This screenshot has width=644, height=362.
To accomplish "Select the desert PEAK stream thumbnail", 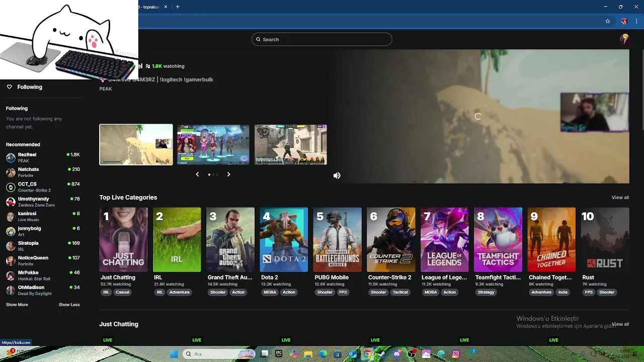I will [x=136, y=144].
